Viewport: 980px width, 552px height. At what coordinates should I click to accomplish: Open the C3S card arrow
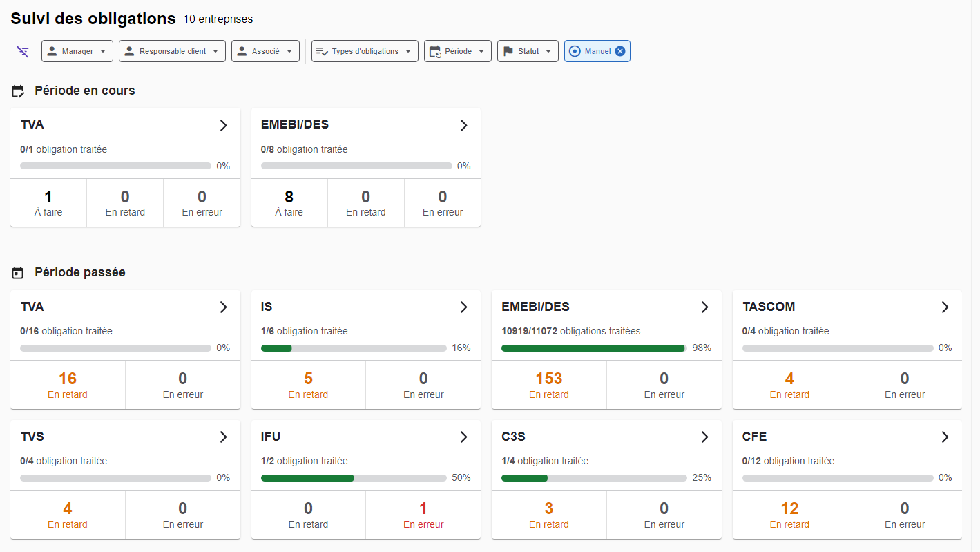(x=704, y=437)
